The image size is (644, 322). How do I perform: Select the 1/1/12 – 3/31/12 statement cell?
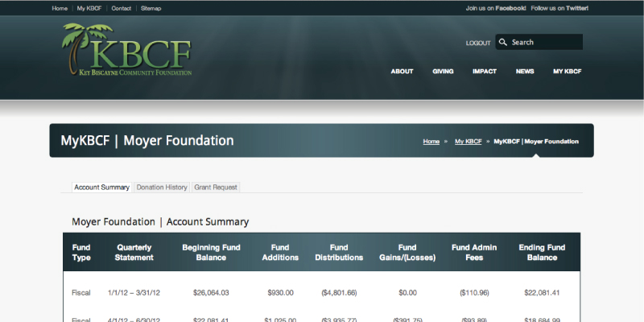coord(134,293)
